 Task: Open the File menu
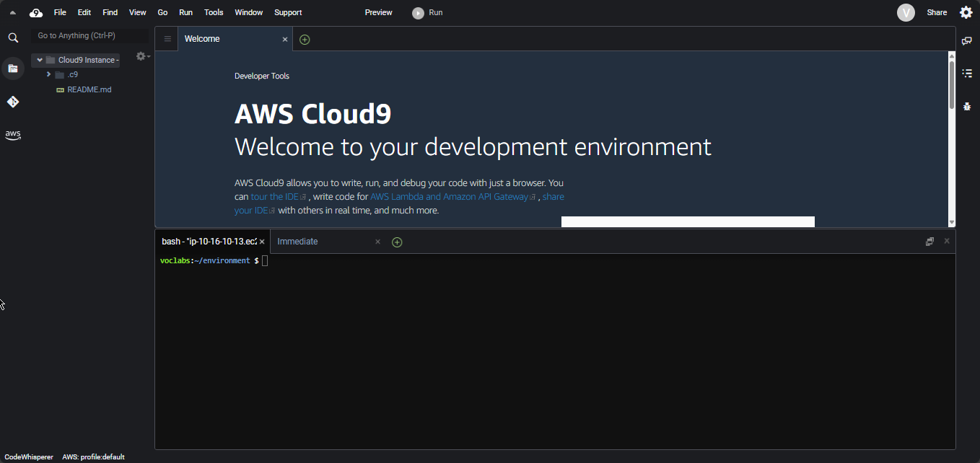pyautogui.click(x=60, y=12)
